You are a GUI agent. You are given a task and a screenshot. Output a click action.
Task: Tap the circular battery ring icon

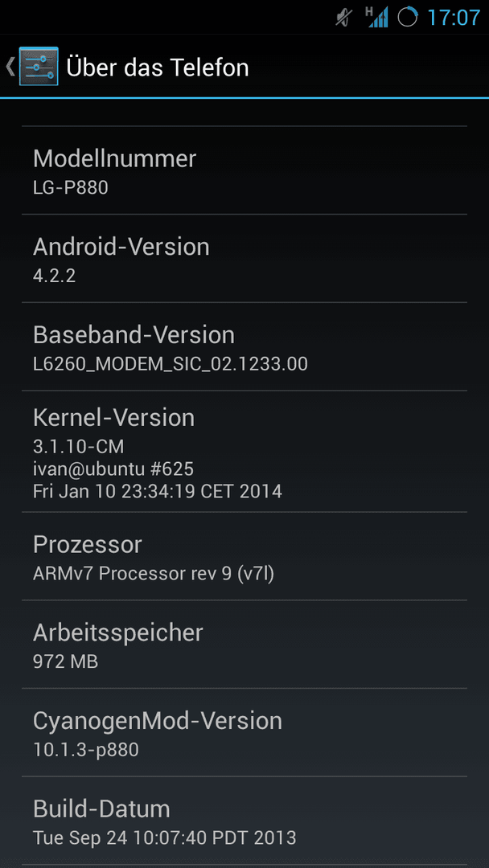coord(408,18)
